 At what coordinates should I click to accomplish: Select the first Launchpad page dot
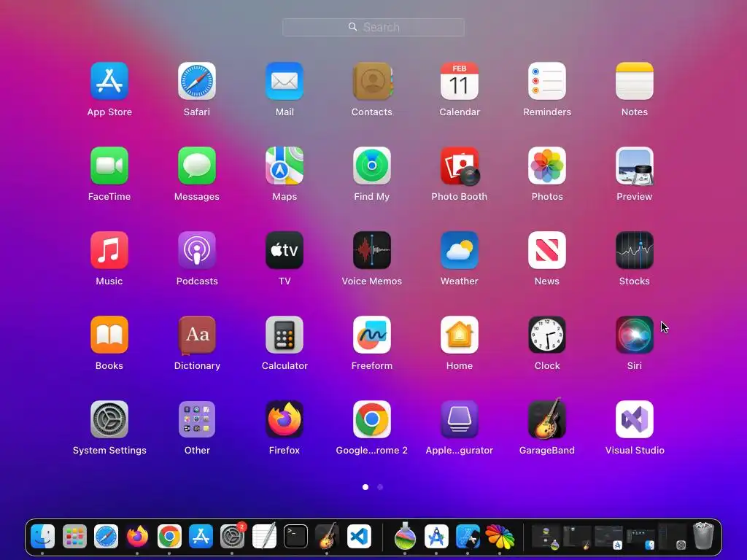coord(365,487)
